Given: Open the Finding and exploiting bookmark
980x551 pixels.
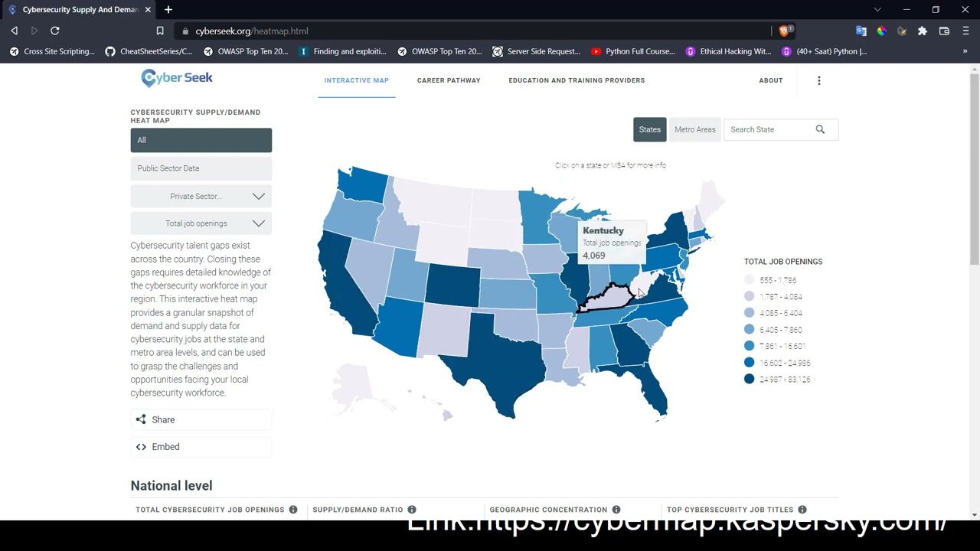Looking at the screenshot, I should [x=342, y=51].
